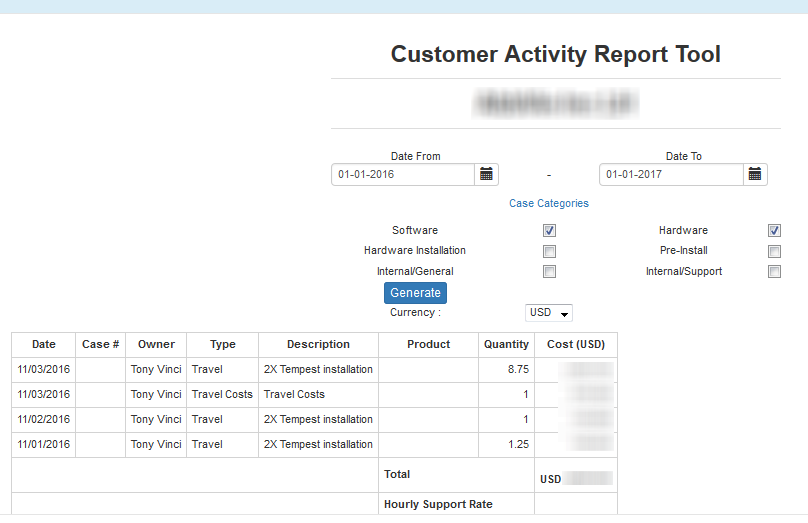Enable the Hardware Installation checkbox

pos(549,251)
